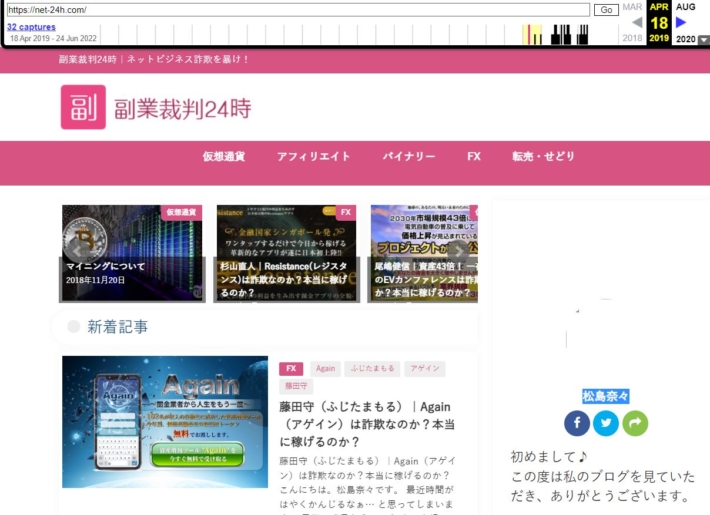This screenshot has width=710, height=515.
Task: Open the 藤田守 Again article headline
Action: click(x=367, y=424)
